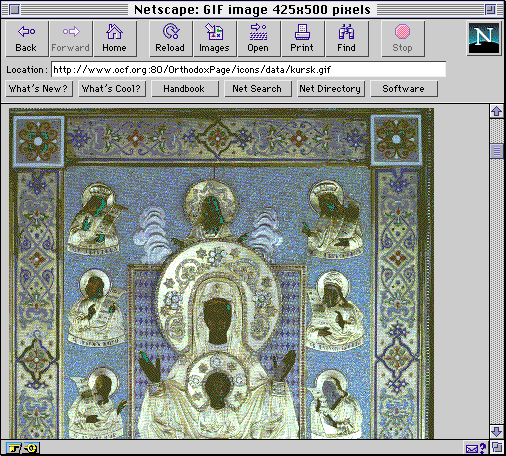Viewport: 506px width, 456px height.
Task: Open the mail envelope icon in status bar
Action: (x=475, y=448)
